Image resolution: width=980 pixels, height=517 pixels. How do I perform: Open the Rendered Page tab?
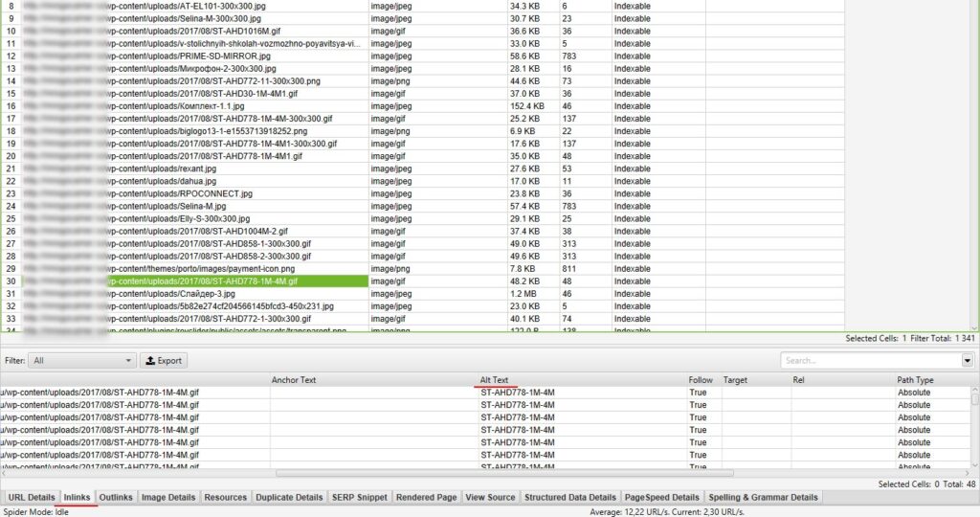click(426, 498)
